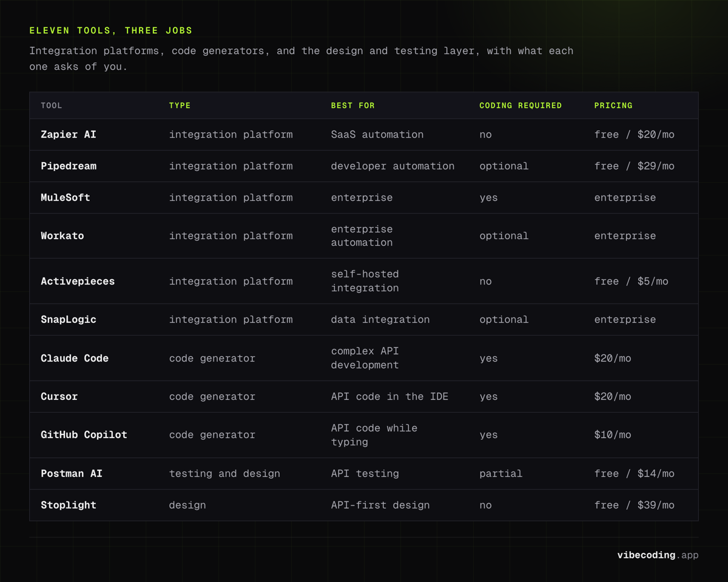Click '$20/mo' pricing in Cursor row

(613, 397)
